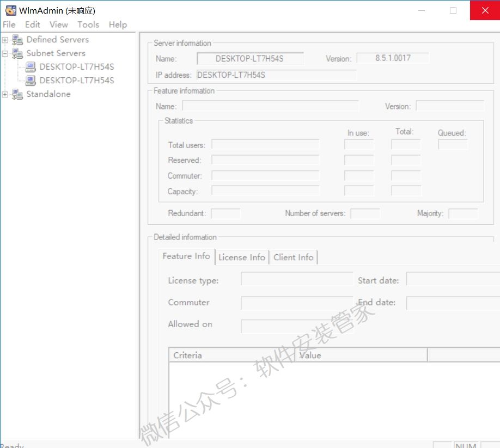Close the WlmAdmin window

point(485,10)
